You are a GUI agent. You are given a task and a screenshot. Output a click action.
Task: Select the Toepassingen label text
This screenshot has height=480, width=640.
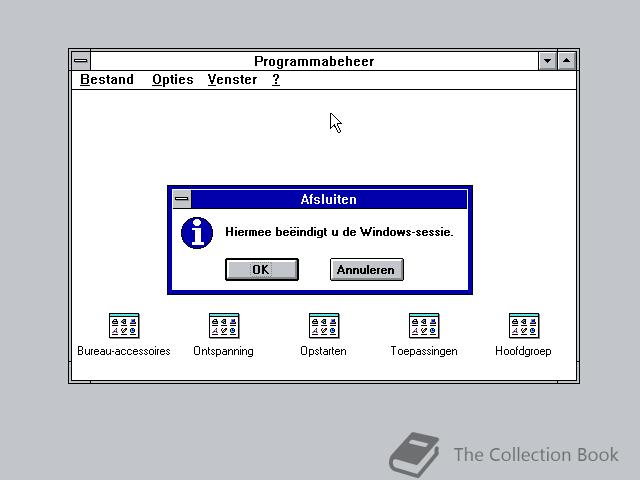tap(424, 351)
